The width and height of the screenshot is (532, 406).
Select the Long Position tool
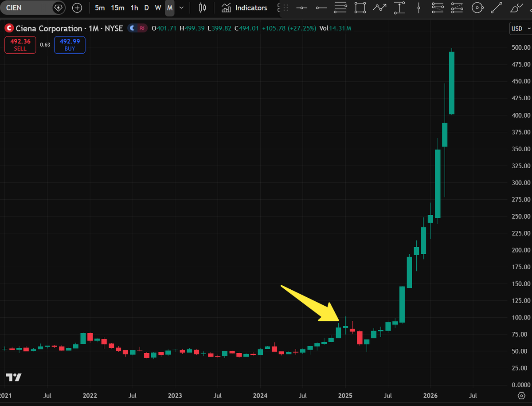(x=399, y=8)
